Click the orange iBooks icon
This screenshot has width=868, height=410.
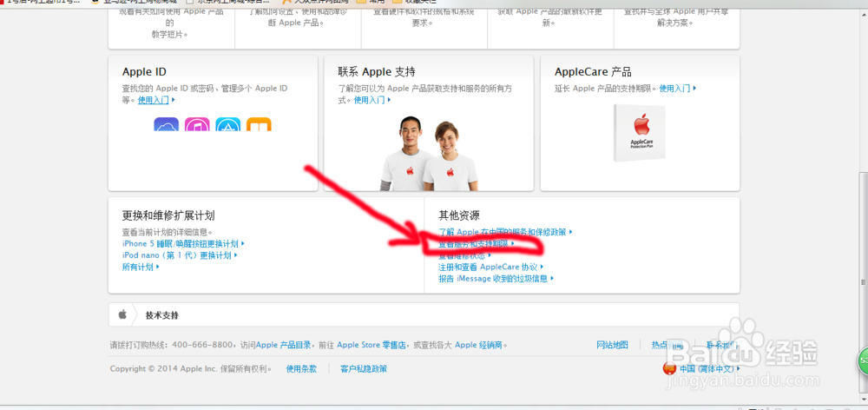[259, 124]
